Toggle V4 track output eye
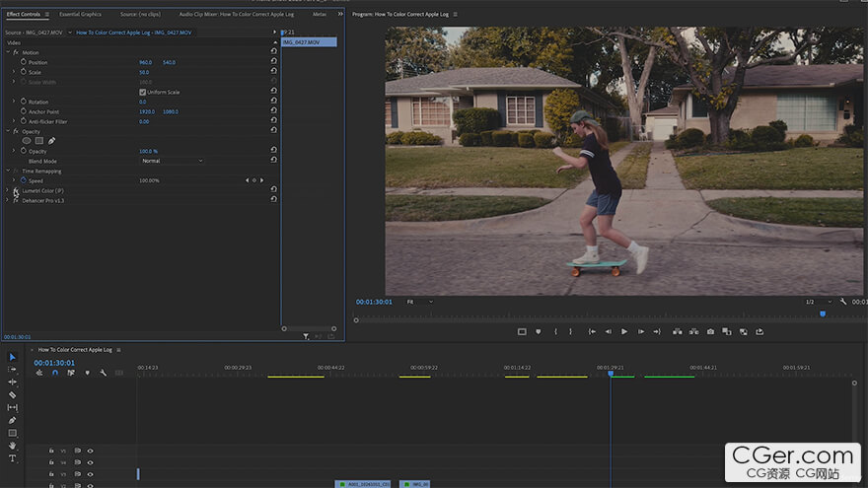This screenshot has width=868, height=488. (90, 462)
